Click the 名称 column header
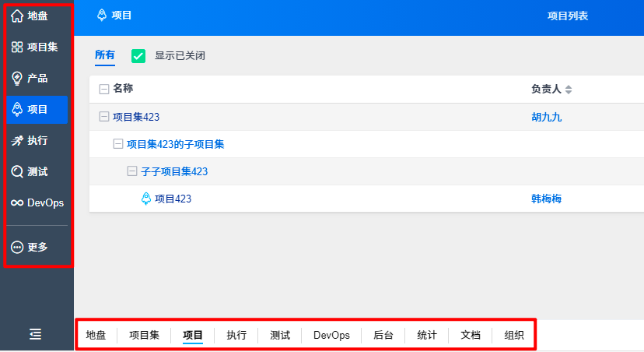This screenshot has width=644, height=352. (x=123, y=89)
